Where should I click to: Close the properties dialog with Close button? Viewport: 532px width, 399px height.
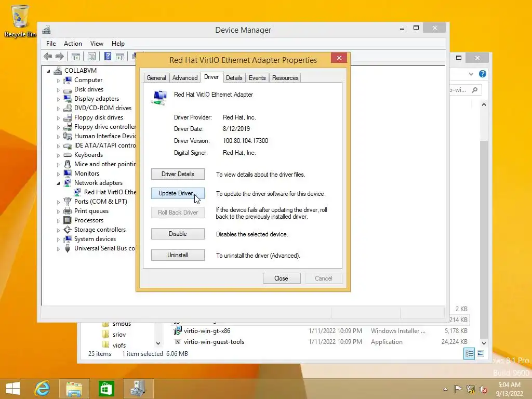click(x=282, y=278)
